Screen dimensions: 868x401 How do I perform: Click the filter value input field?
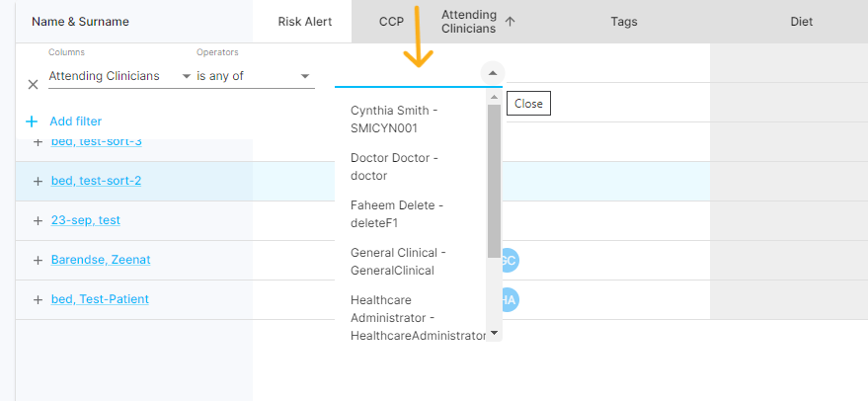405,75
